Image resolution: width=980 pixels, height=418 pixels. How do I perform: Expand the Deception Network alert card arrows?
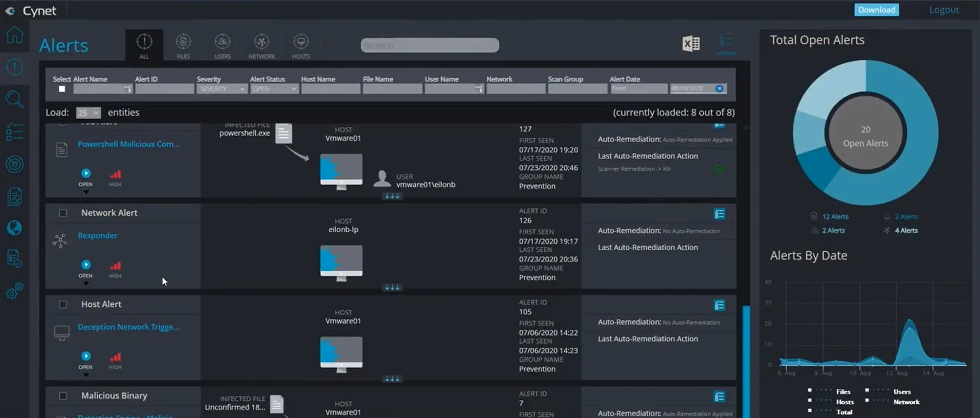[392, 379]
